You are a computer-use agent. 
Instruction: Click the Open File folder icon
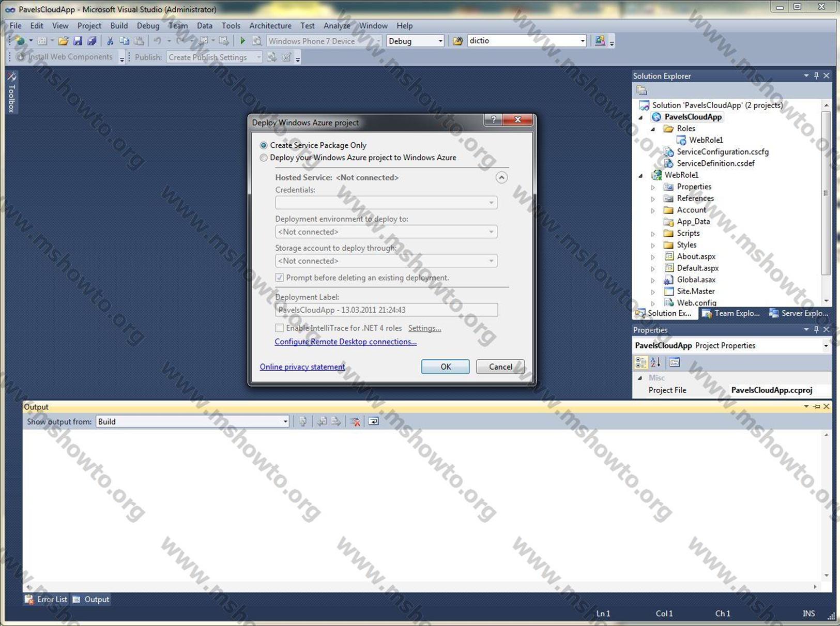point(63,41)
